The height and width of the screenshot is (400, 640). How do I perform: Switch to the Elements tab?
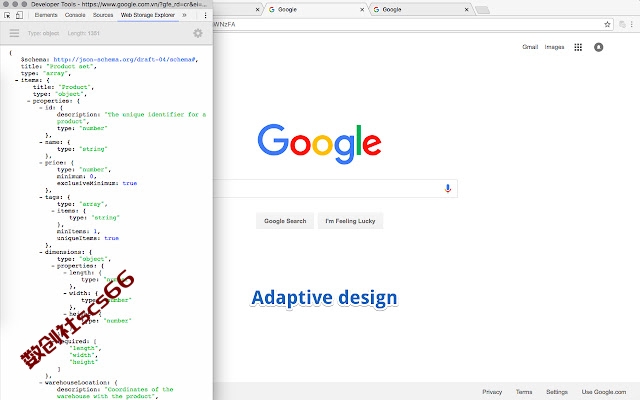(x=46, y=15)
